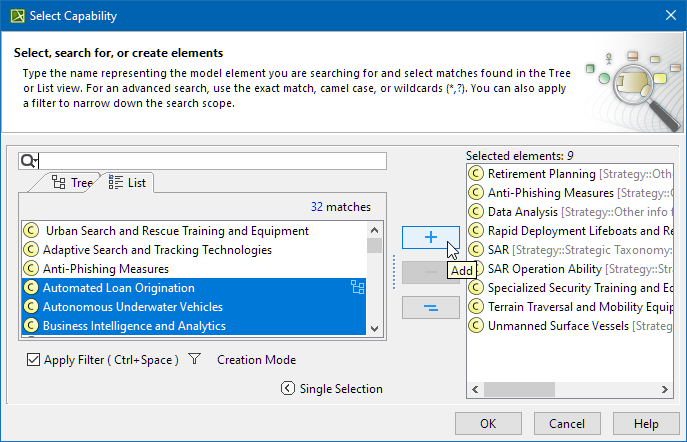Click the Single Selection arrow icon
The height and width of the screenshot is (442, 687).
pyautogui.click(x=288, y=389)
